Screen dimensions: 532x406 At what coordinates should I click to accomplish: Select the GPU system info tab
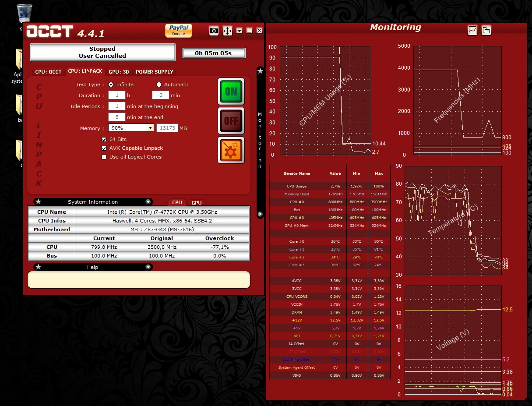tap(197, 202)
